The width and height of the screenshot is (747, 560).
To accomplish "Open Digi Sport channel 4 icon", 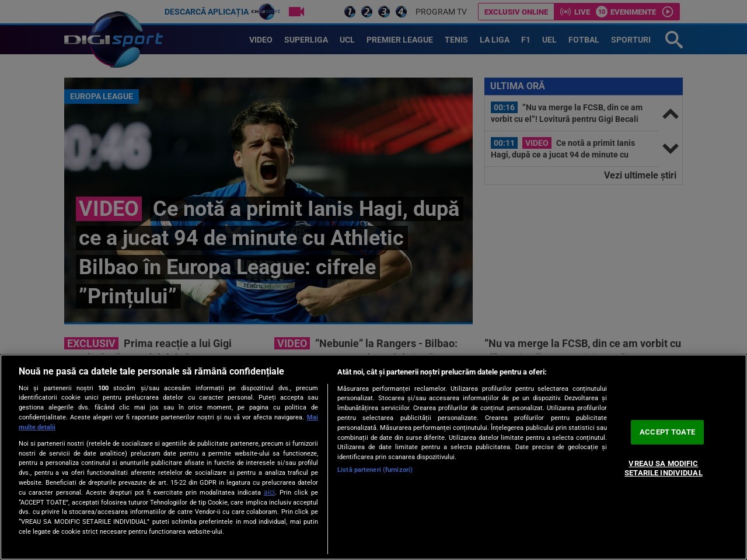I will pos(401,12).
